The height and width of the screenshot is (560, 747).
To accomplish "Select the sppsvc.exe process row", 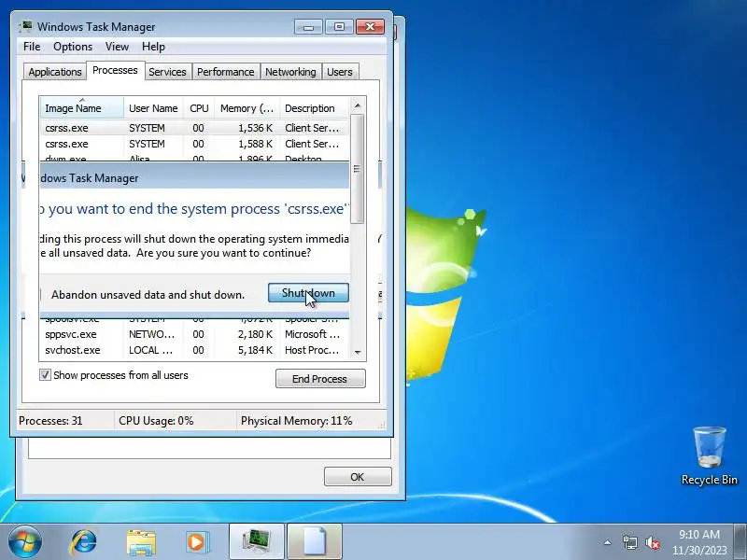I will pyautogui.click(x=194, y=334).
